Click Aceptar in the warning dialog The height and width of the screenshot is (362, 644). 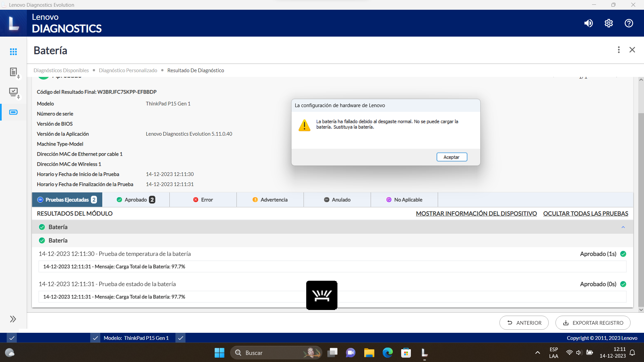(452, 157)
